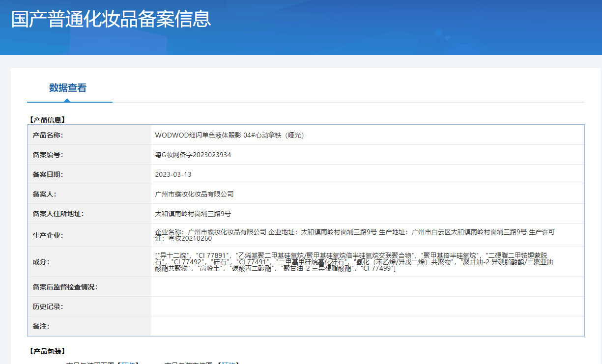Select the 生产企业 row label
This screenshot has height=364, width=602.
point(48,235)
